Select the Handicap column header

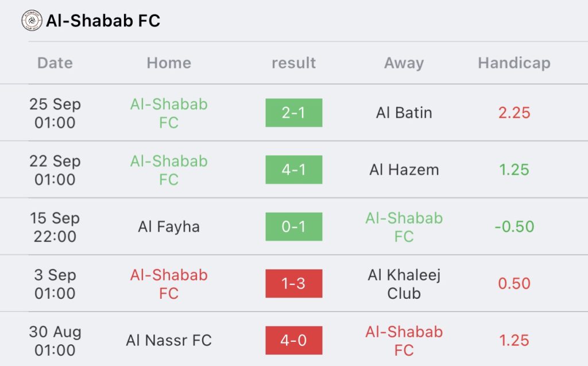click(x=514, y=63)
